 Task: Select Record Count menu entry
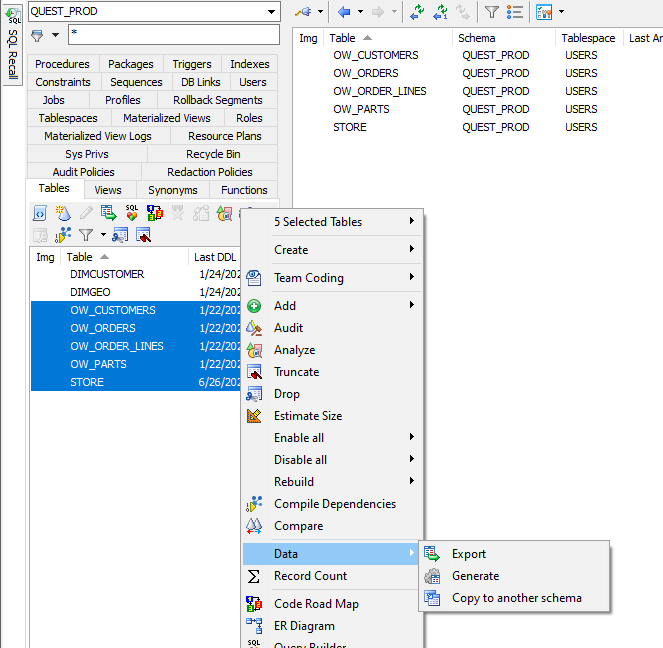(332, 576)
